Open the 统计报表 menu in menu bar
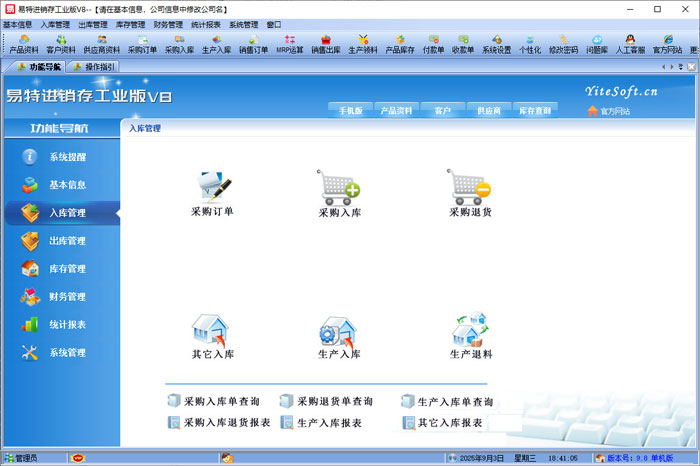Viewport: 700px width, 466px height. (205, 24)
